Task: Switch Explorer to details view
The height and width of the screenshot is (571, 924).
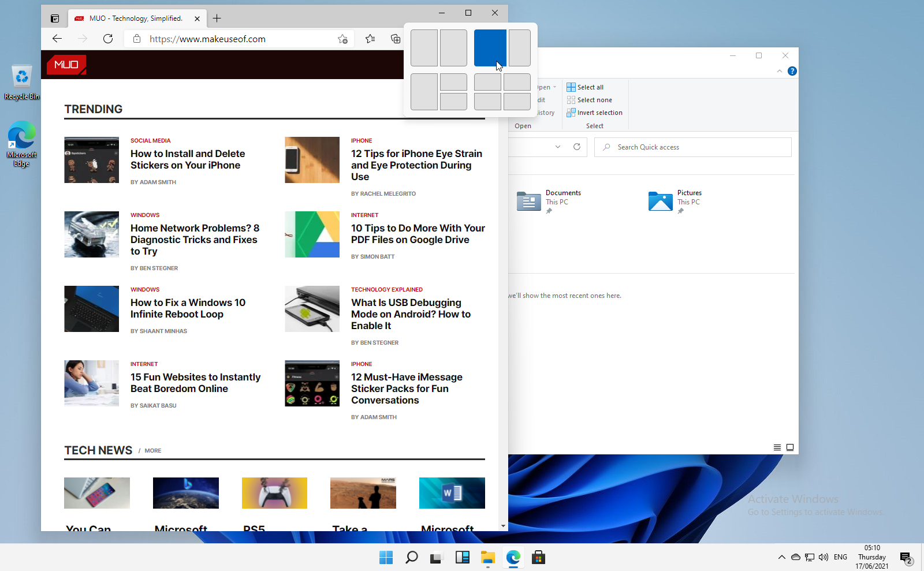Action: [777, 447]
